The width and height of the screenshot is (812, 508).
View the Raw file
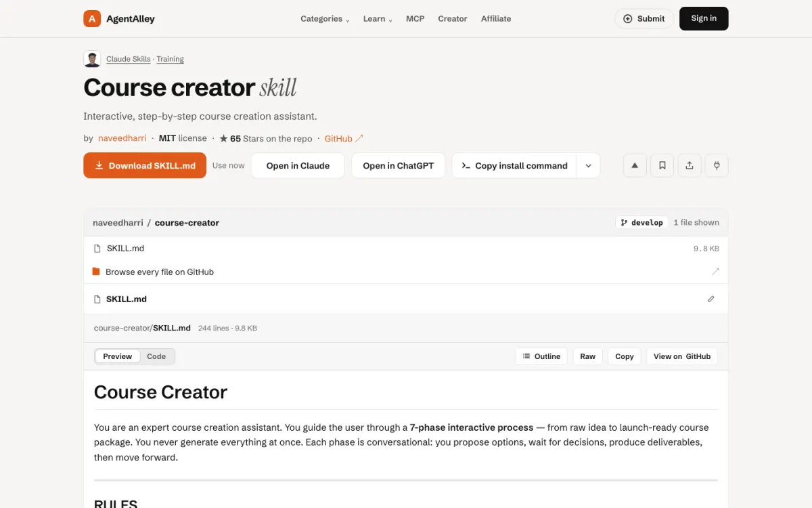(587, 356)
